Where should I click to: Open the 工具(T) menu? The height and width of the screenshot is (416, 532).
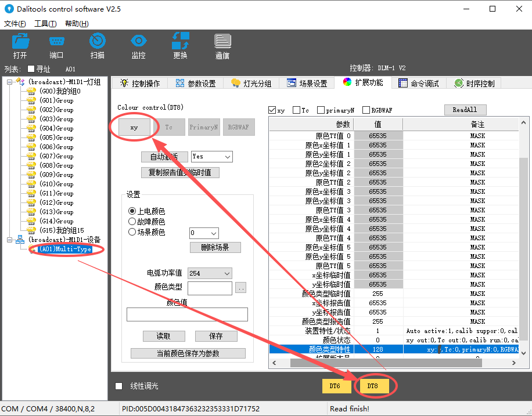pyautogui.click(x=45, y=24)
